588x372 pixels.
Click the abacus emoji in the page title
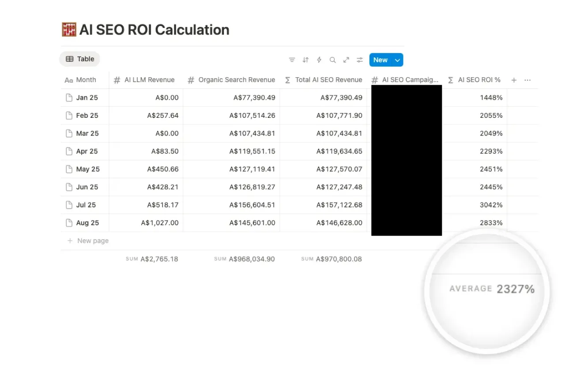point(69,29)
